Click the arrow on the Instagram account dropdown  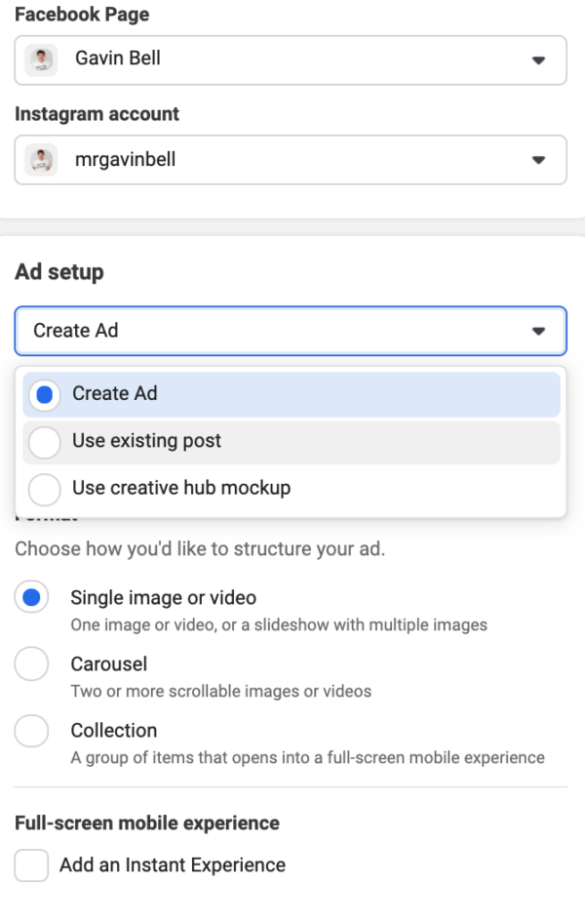tap(538, 160)
